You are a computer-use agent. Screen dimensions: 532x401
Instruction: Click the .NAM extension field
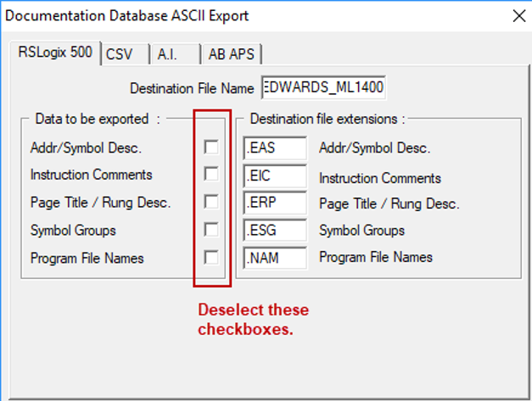point(275,258)
